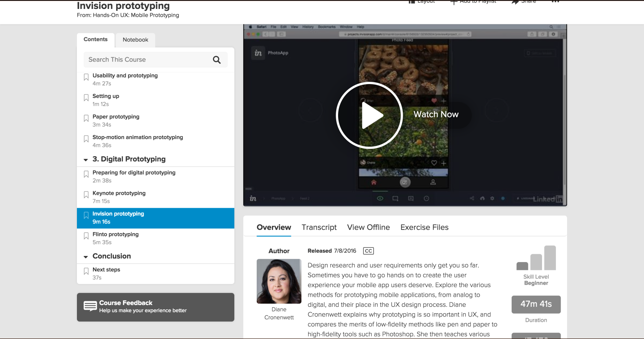Open the Exercise Files tab
Image resolution: width=644 pixels, height=339 pixels.
pyautogui.click(x=424, y=227)
